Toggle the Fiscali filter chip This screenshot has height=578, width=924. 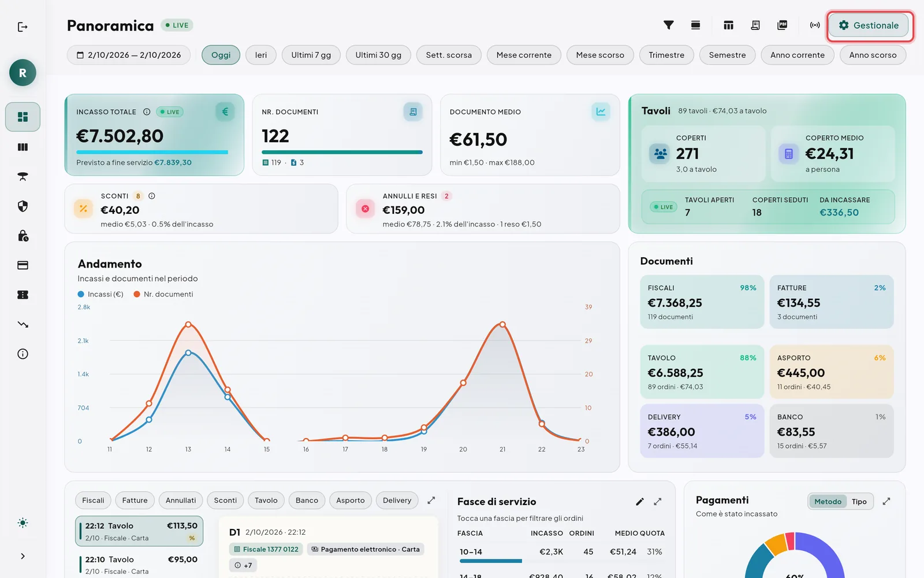point(93,500)
